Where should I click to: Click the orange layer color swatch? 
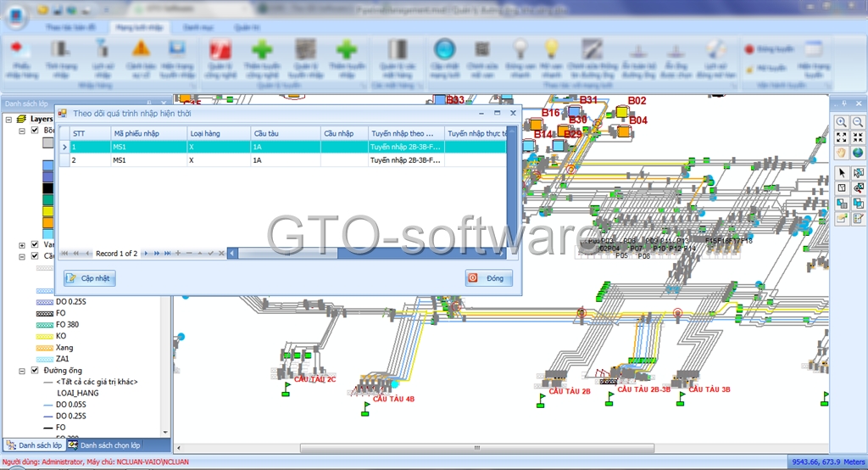[x=48, y=223]
